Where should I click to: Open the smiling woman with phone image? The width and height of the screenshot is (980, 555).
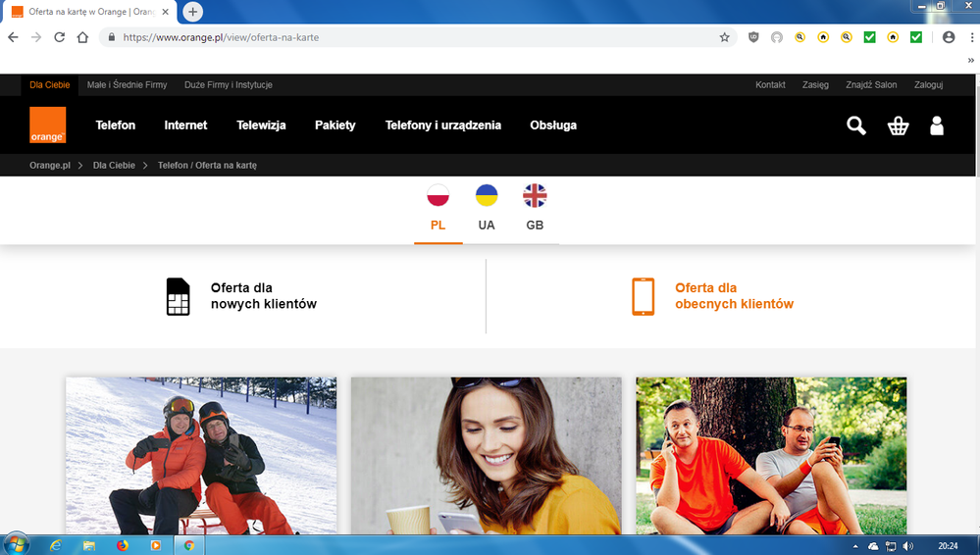(x=487, y=456)
